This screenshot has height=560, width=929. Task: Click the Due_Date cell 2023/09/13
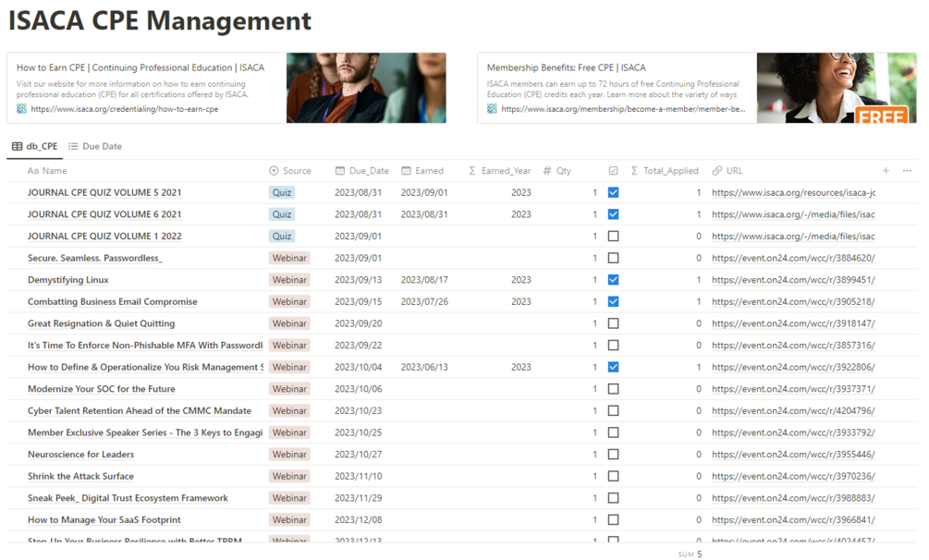point(358,280)
